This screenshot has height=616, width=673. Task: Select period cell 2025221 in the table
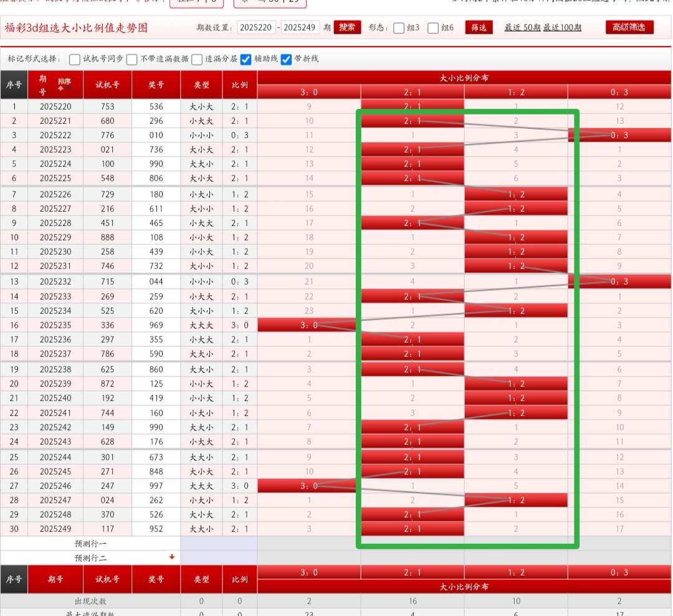coord(56,121)
